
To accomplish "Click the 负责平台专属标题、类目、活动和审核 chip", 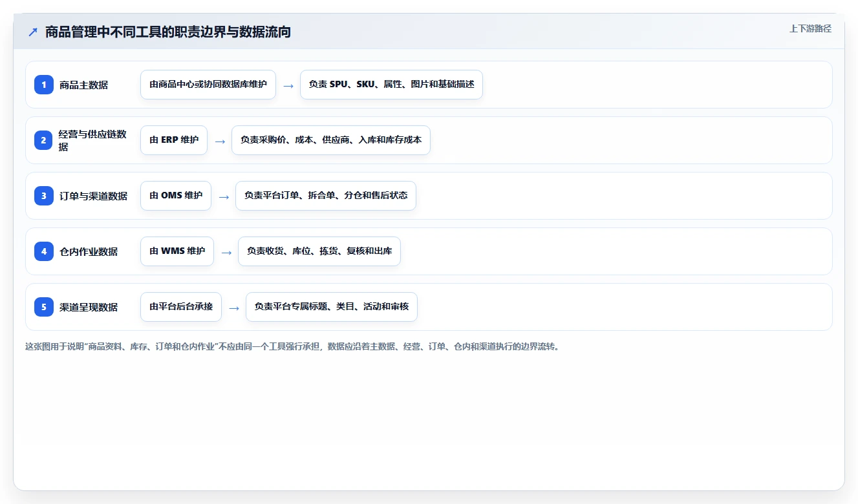I will tap(332, 307).
